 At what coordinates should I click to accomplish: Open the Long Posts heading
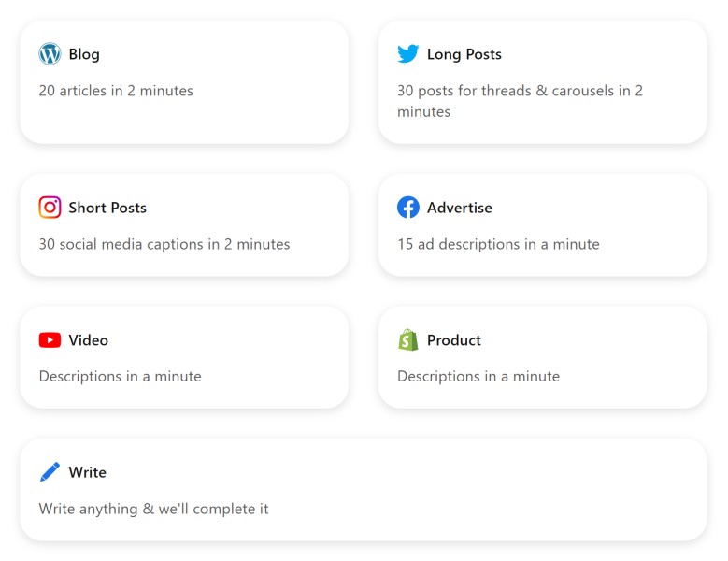coord(464,54)
